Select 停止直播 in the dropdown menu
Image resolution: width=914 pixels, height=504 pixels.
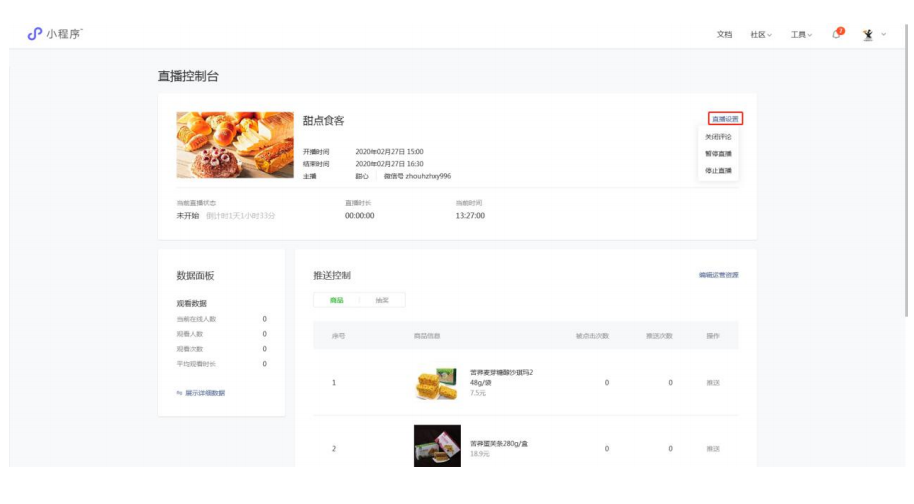(x=718, y=171)
